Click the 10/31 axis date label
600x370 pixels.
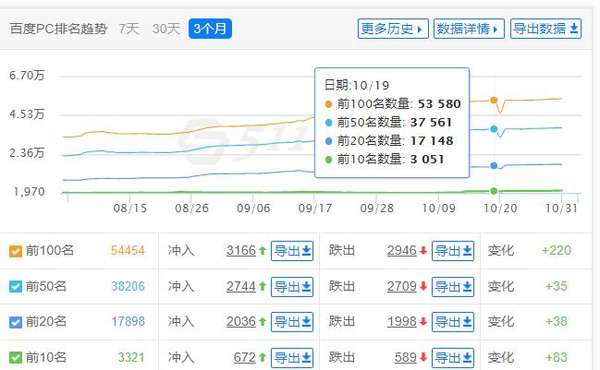[561, 208]
